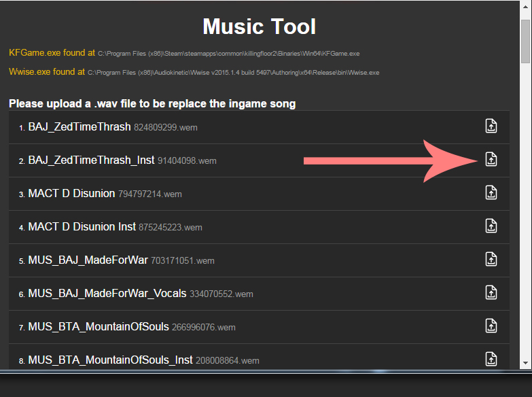Click the Wwise.exe found at path
Screen dimensions: 532x397
[x=238, y=72]
